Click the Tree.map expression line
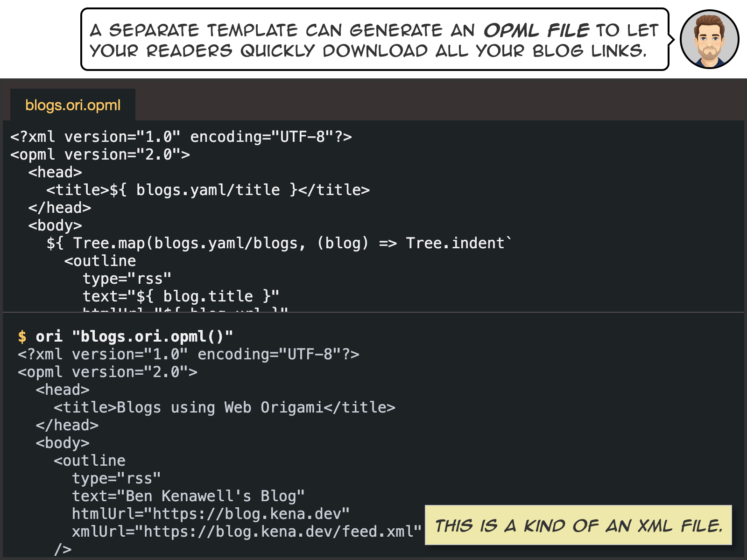 [x=279, y=243]
